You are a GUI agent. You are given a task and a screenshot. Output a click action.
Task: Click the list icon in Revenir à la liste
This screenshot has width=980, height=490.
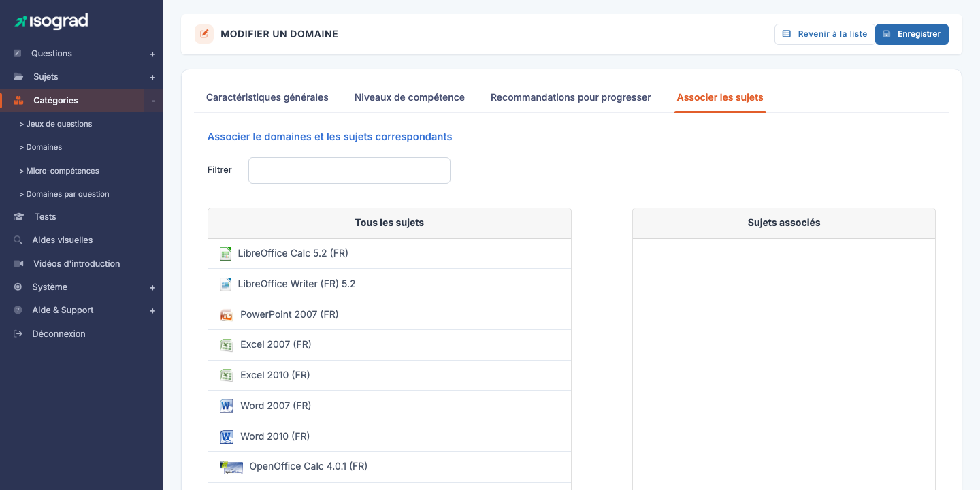tap(787, 34)
